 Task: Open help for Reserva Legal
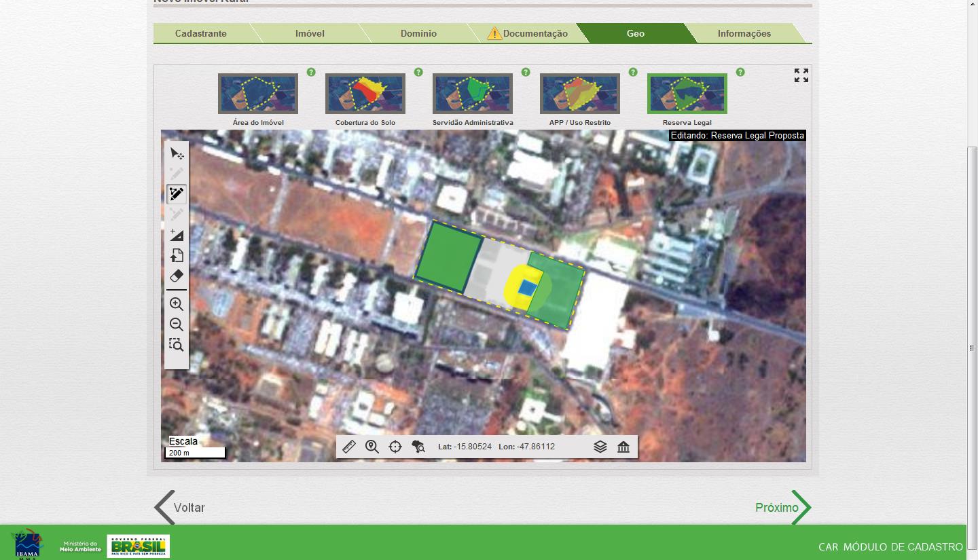(x=740, y=72)
